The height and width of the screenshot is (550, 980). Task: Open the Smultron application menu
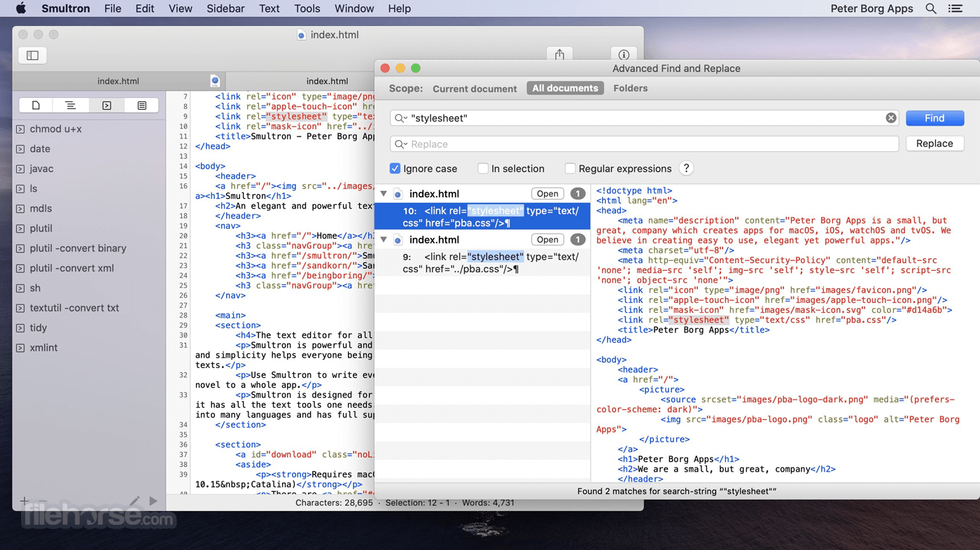point(66,8)
